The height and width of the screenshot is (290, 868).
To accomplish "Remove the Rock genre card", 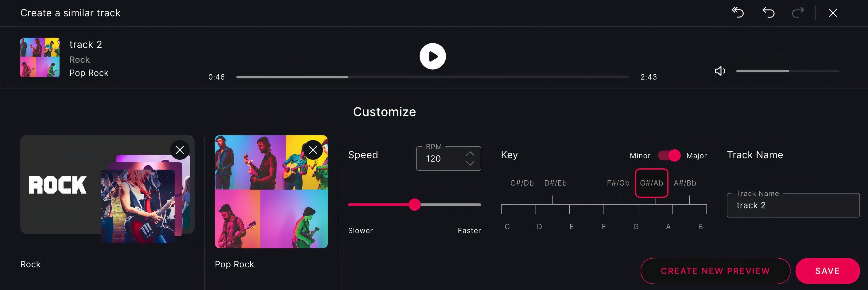I will [180, 150].
